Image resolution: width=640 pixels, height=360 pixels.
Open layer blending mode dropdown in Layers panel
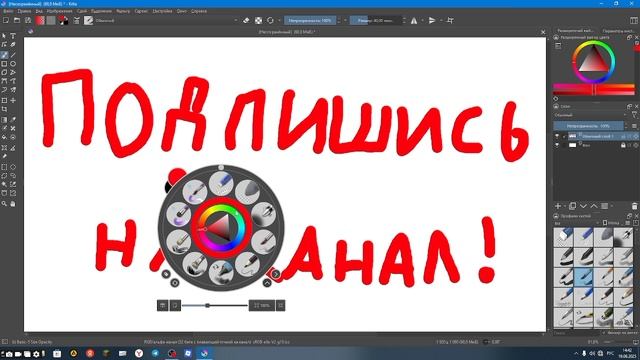[x=589, y=115]
